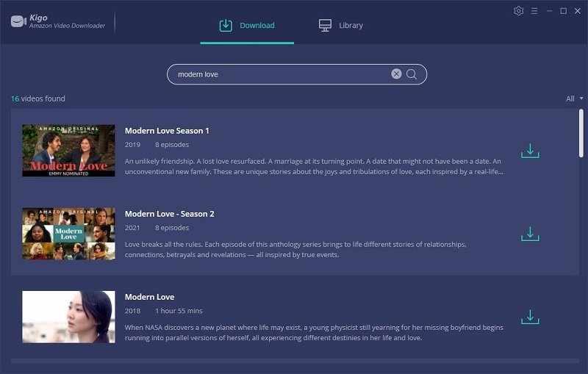Open the hamburger menu icon
Viewport: 588px width, 374px height.
pos(534,11)
